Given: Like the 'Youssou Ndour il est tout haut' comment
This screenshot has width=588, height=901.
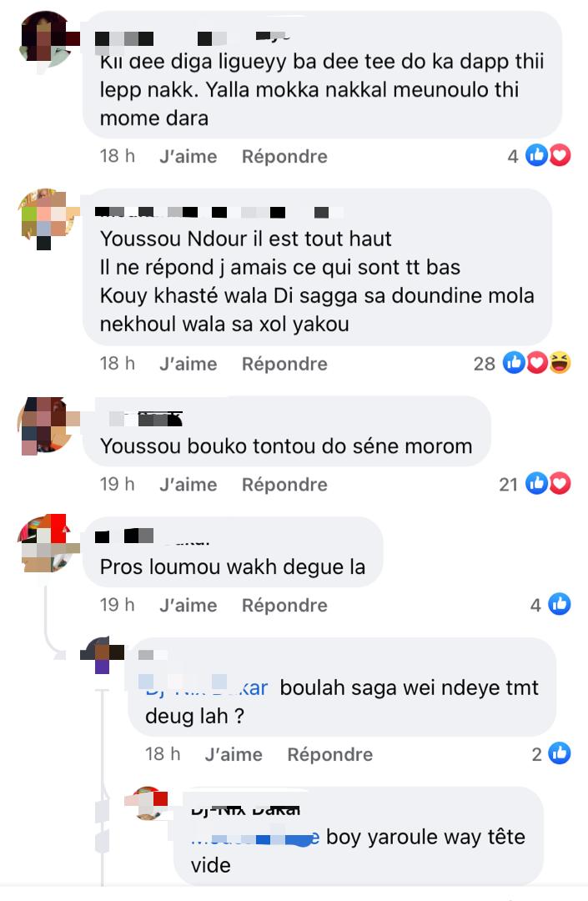Looking at the screenshot, I should coord(188,364).
